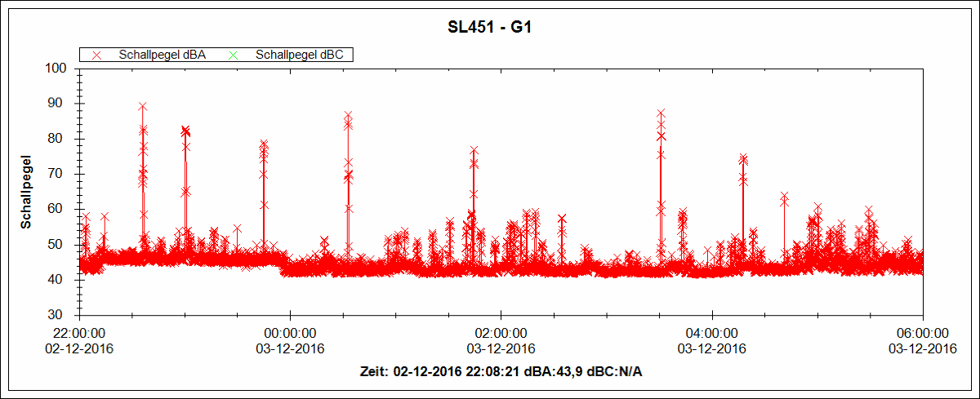Click the tallest peak top near 22:35
This screenshot has width=980, height=399.
click(143, 107)
